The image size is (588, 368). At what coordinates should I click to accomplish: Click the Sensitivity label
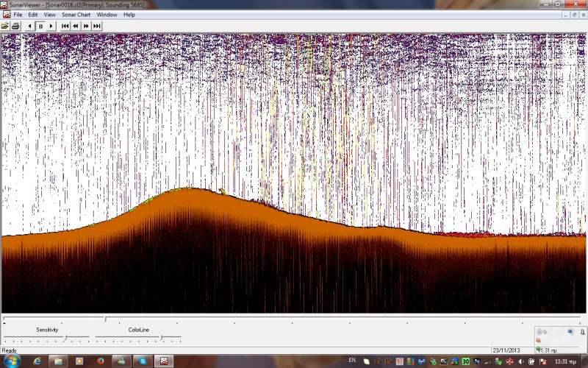[47, 330]
